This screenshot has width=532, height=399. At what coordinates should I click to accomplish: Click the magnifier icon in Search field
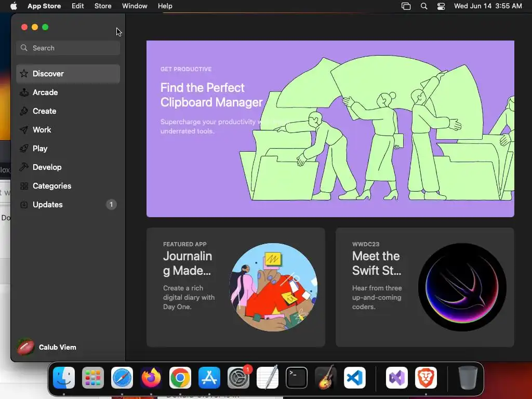24,48
